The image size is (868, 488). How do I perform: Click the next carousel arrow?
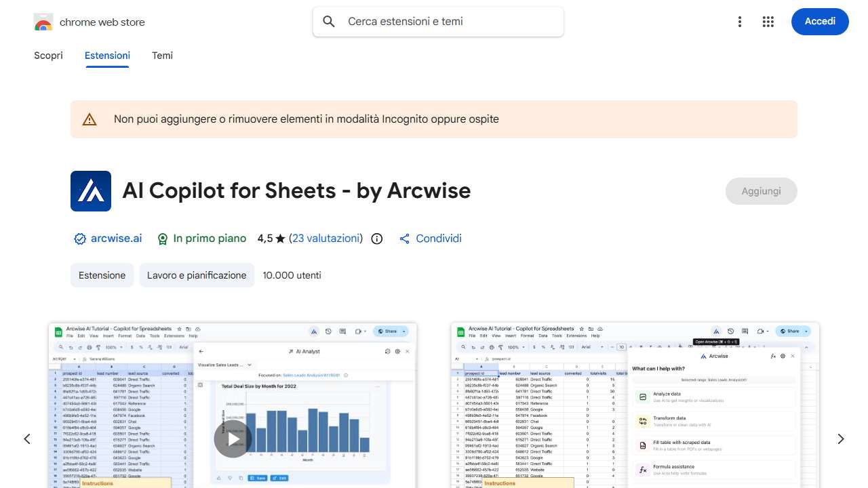841,439
